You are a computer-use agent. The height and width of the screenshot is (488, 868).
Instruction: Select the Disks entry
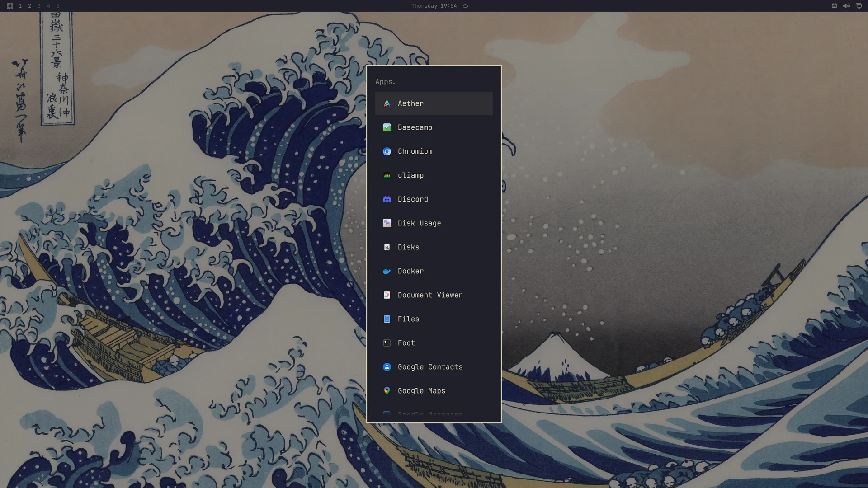point(434,247)
